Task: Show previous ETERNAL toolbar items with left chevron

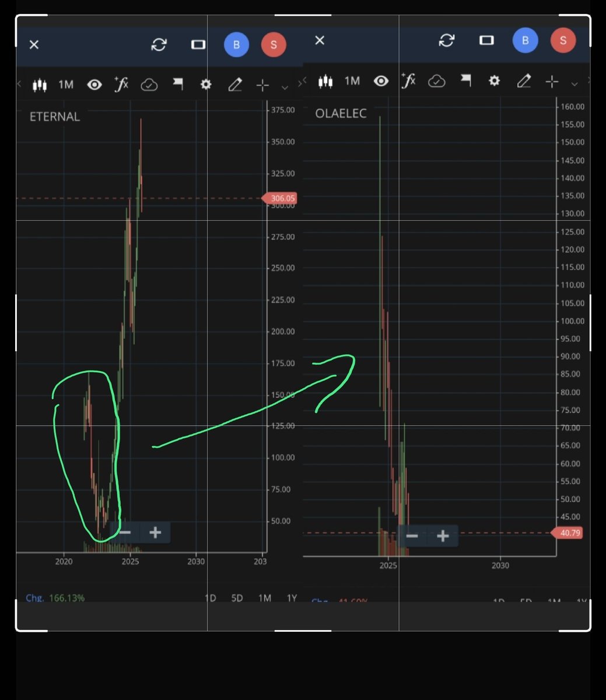Action: pos(19,85)
